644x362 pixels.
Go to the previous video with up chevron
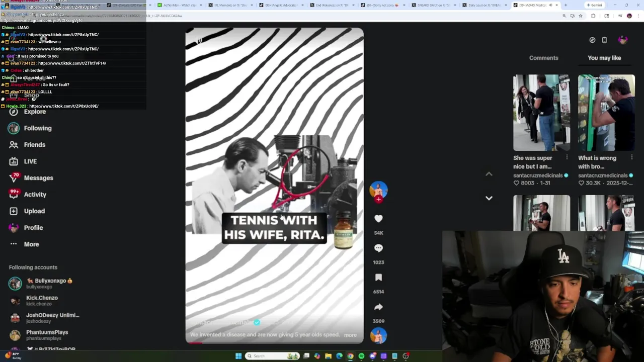pyautogui.click(x=489, y=174)
